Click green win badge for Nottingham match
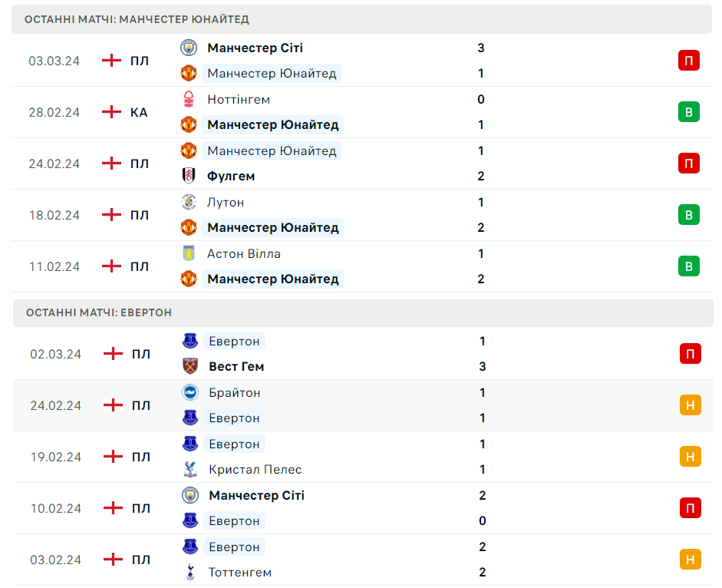Image resolution: width=722 pixels, height=588 pixels. pyautogui.click(x=688, y=112)
